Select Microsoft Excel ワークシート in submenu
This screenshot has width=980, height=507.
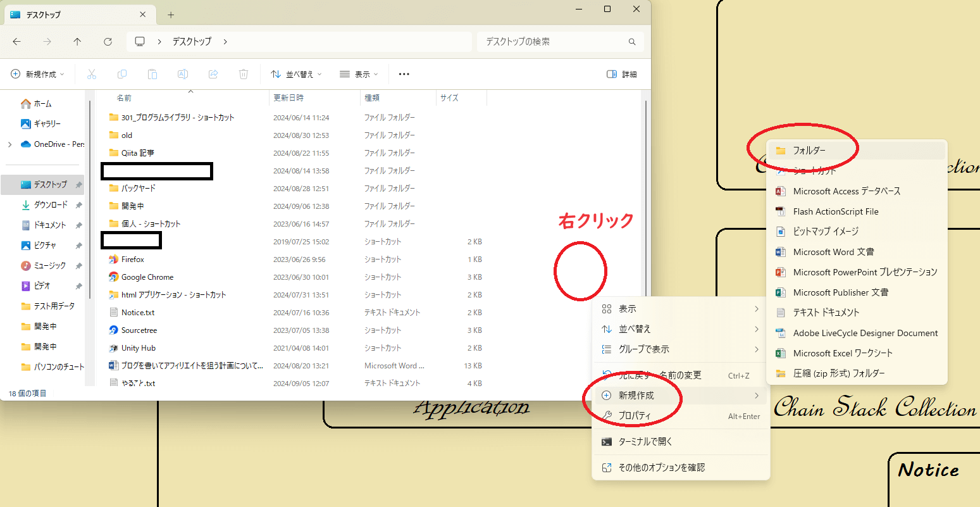pos(857,353)
